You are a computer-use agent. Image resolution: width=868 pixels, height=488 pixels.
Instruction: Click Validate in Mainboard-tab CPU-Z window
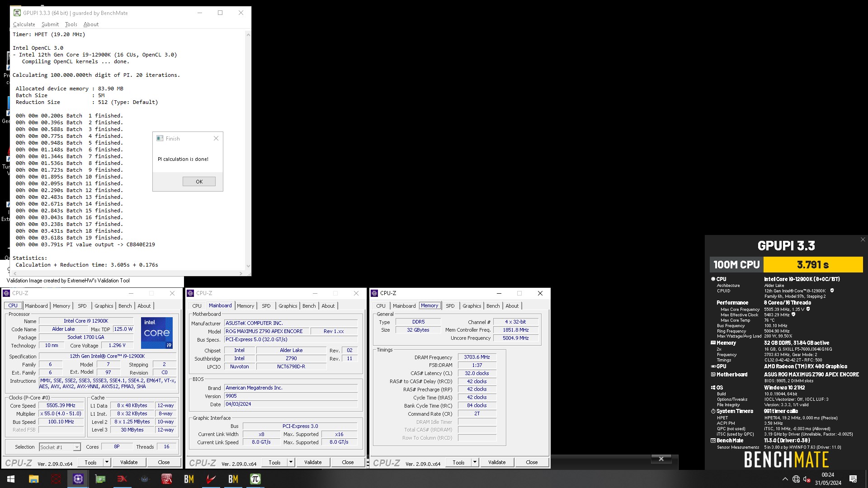(313, 462)
